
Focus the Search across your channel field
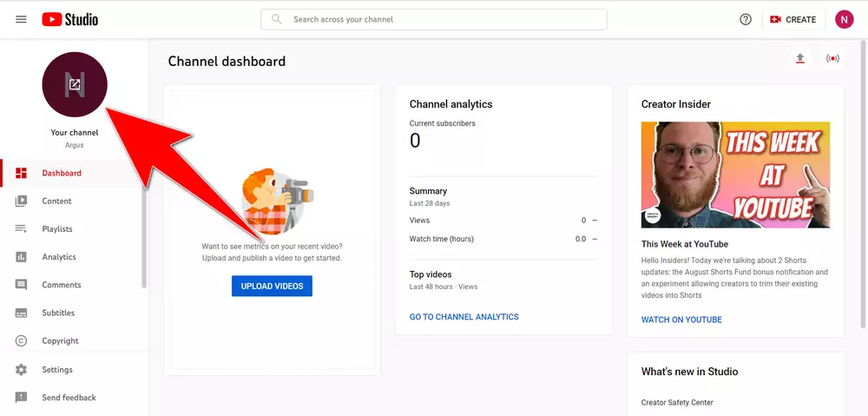click(x=433, y=19)
